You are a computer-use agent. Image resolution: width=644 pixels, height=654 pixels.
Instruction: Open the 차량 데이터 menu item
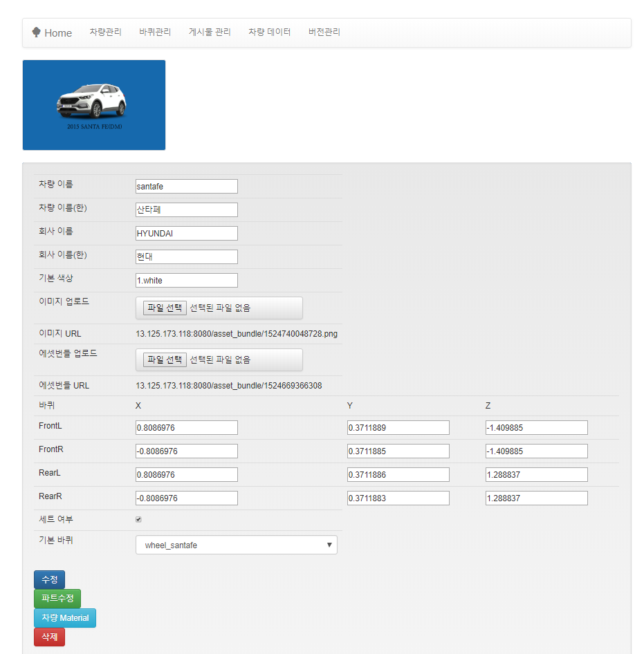point(269,32)
